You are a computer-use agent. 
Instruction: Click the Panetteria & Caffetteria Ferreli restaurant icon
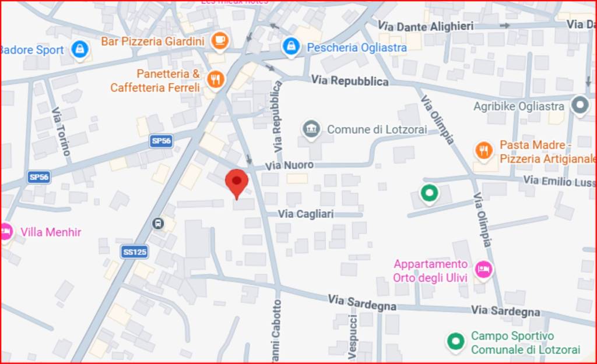tap(216, 80)
